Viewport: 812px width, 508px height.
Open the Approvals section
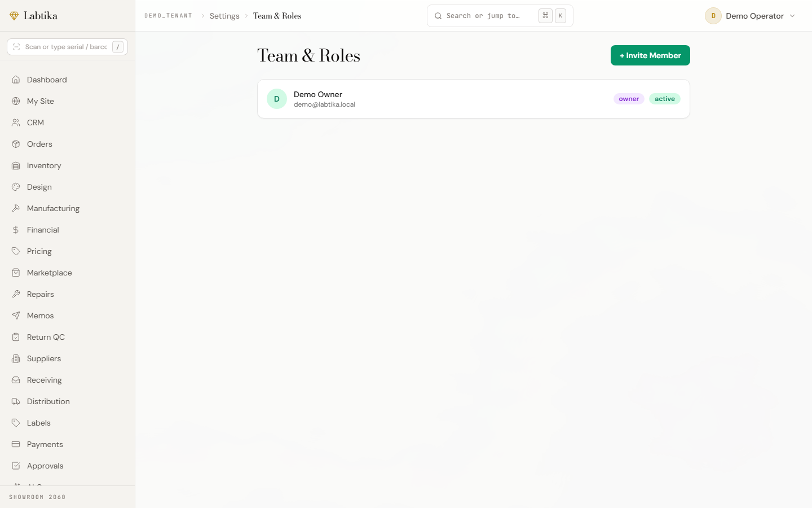tap(68, 466)
